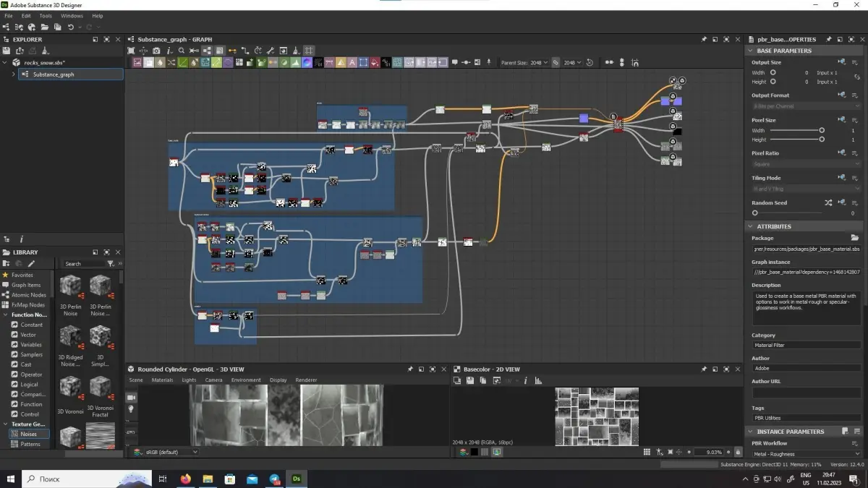Image resolution: width=868 pixels, height=488 pixels.
Task: Click the fit graph to view icon
Action: 131,51
